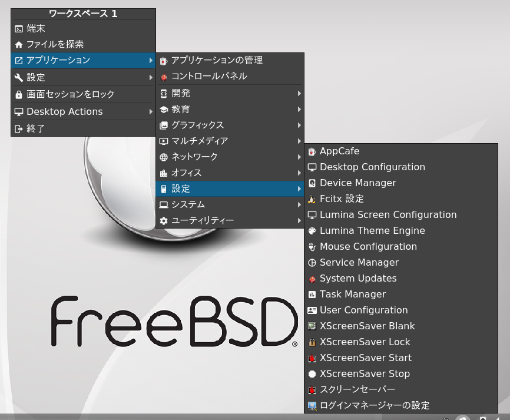
Task: Click the ID card icon for User Configuration
Action: [x=312, y=310]
